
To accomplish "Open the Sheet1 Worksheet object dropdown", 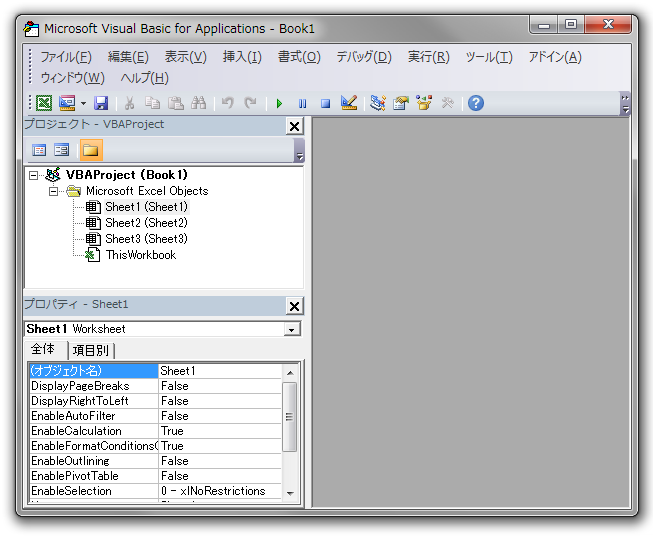I will tap(292, 329).
